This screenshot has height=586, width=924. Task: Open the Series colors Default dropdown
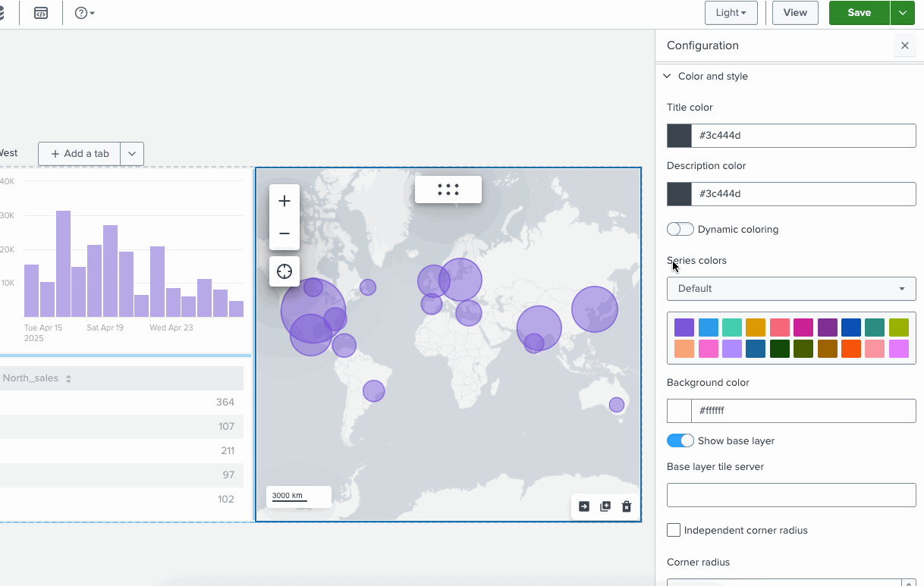[790, 288]
